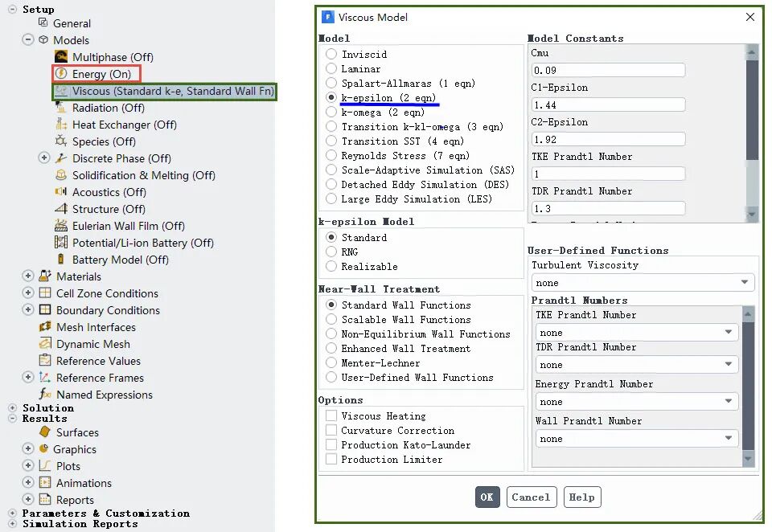Image resolution: width=772 pixels, height=532 pixels.
Task: Click Cancel in the Viscous Model dialog
Action: [x=532, y=497]
